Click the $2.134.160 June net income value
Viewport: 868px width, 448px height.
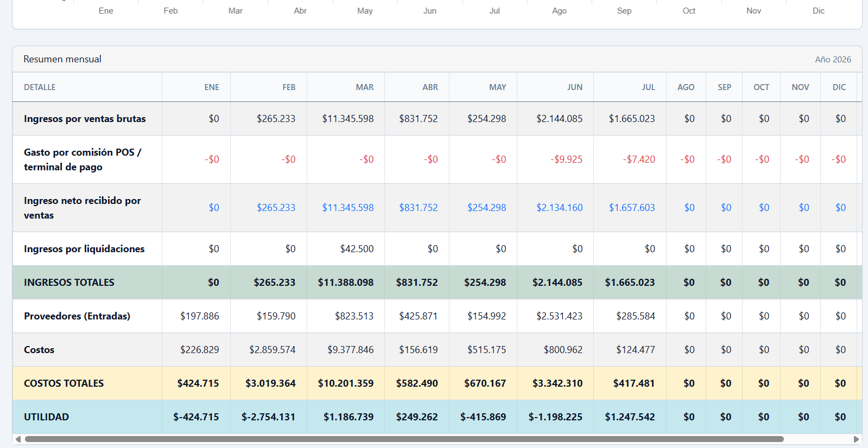(x=559, y=208)
